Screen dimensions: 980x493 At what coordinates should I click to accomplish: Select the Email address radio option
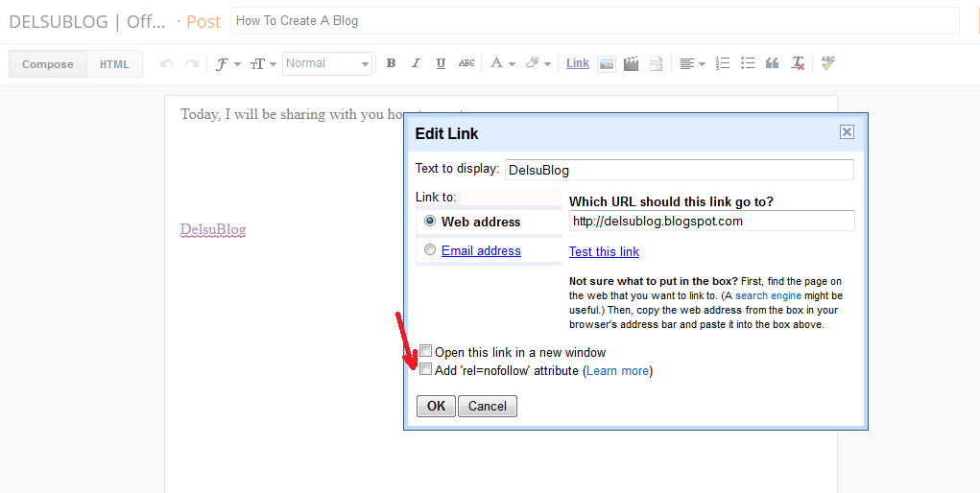tap(430, 250)
